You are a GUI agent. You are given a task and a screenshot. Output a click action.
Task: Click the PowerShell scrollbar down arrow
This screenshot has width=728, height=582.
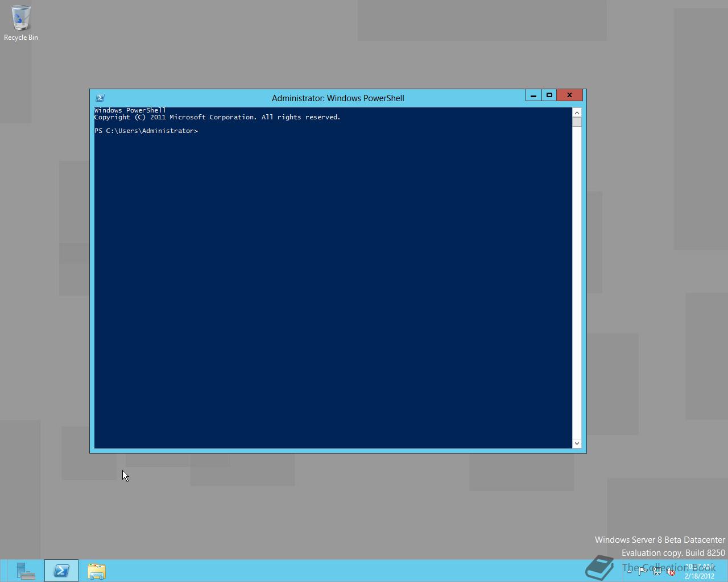(577, 443)
